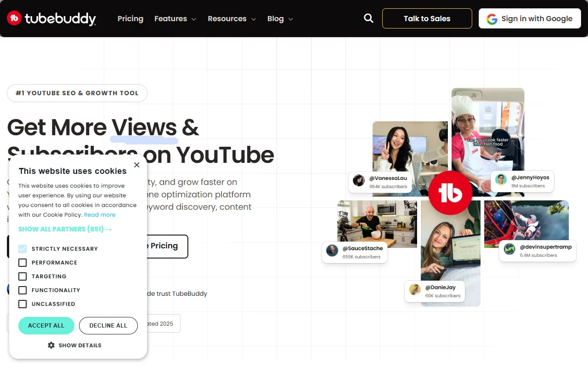The image size is (588, 368).
Task: Open the Resources menu label
Action: tap(227, 19)
